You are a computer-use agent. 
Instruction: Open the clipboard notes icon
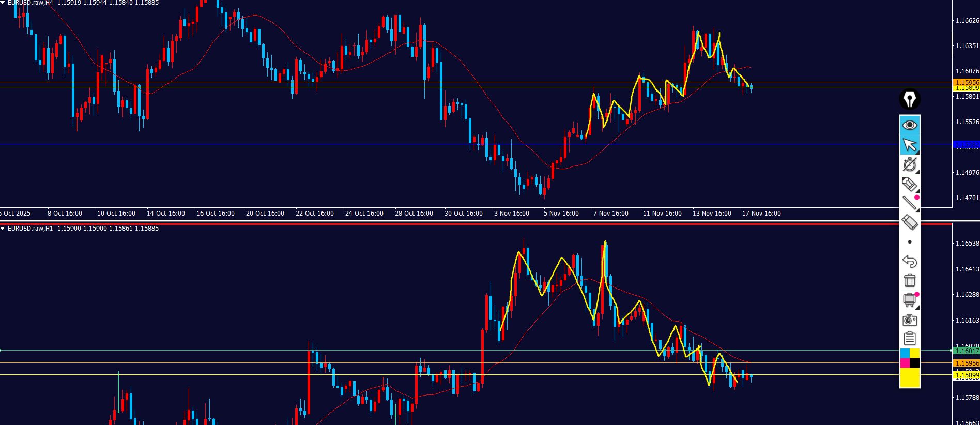point(909,339)
